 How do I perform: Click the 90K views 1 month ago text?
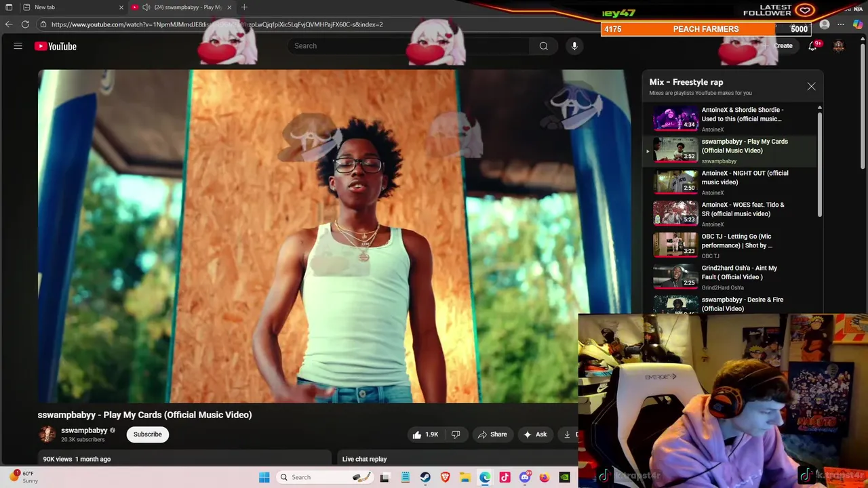tap(77, 459)
